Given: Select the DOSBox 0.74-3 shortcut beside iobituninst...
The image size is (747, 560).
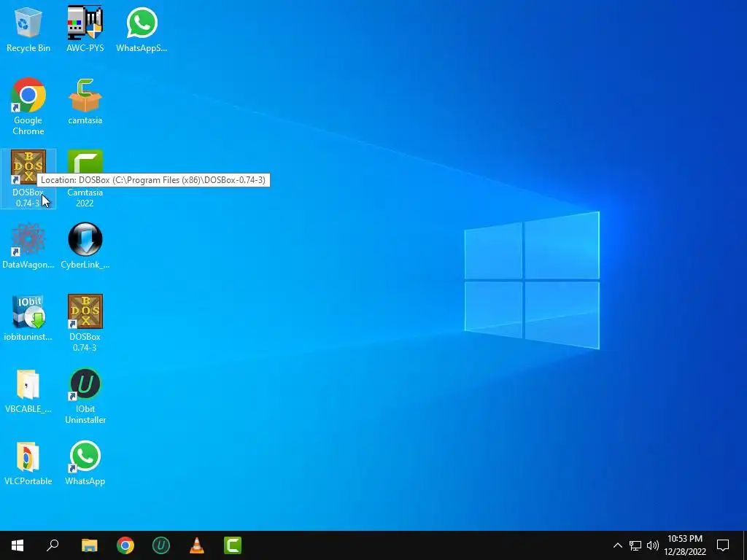Looking at the screenshot, I should [x=85, y=323].
